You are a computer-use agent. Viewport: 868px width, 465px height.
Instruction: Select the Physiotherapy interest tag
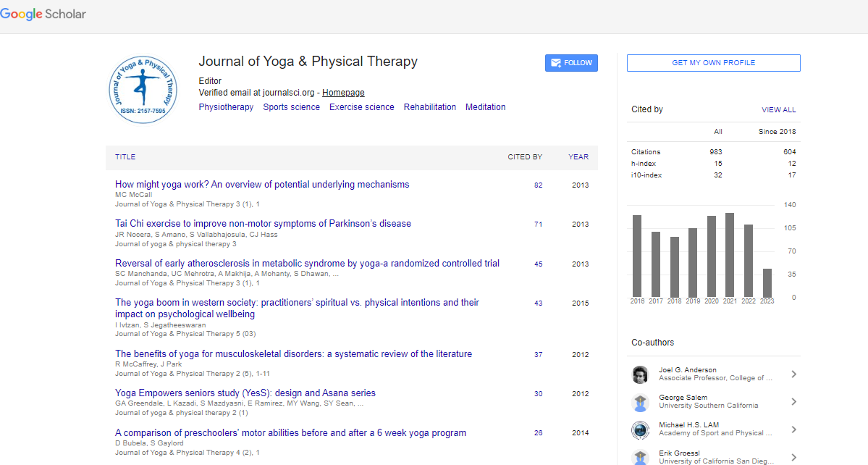(226, 107)
